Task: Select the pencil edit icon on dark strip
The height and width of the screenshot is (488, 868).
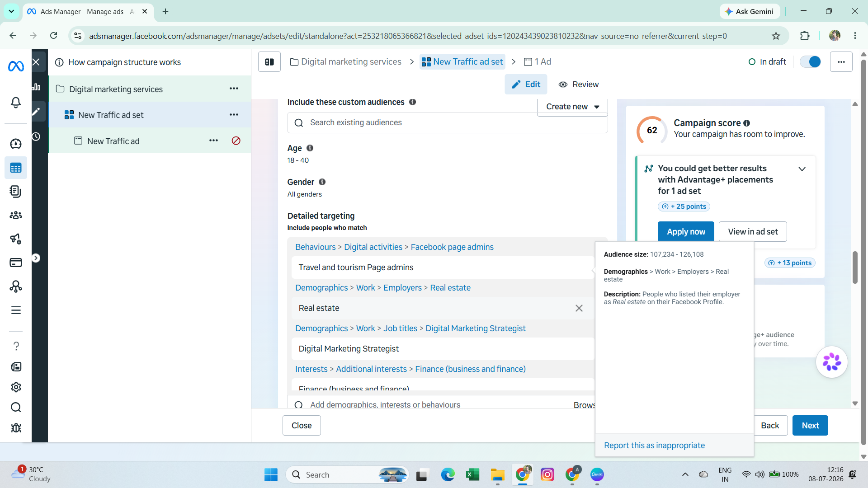Action: pos(36,112)
